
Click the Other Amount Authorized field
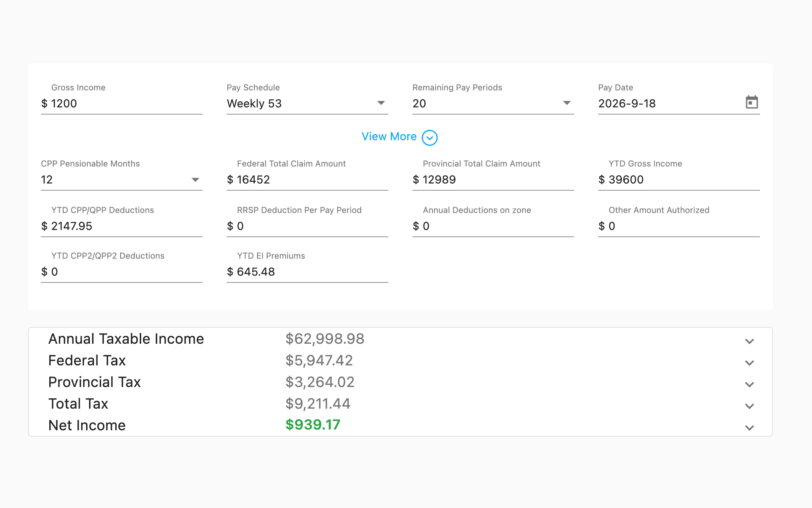(x=679, y=226)
